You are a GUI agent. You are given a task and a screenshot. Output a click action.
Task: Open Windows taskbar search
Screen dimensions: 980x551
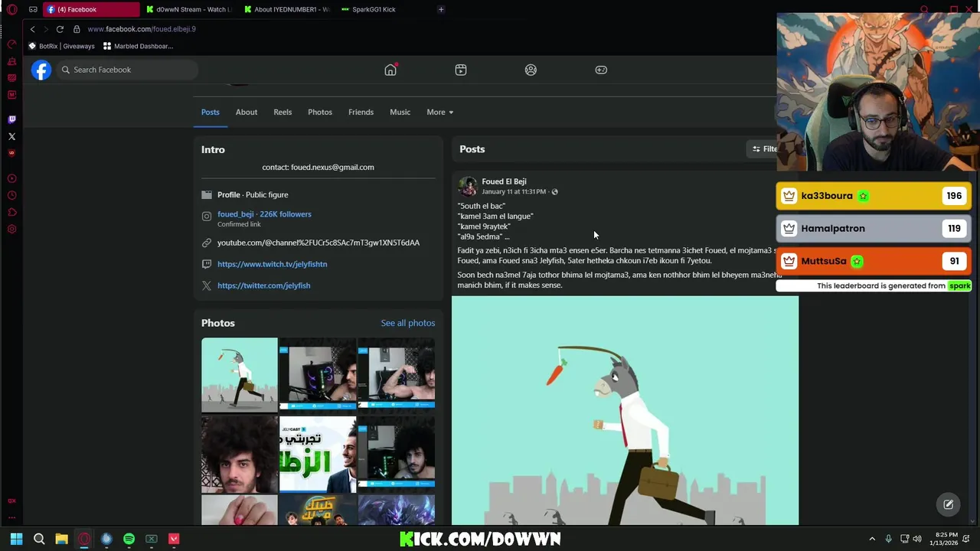point(39,539)
